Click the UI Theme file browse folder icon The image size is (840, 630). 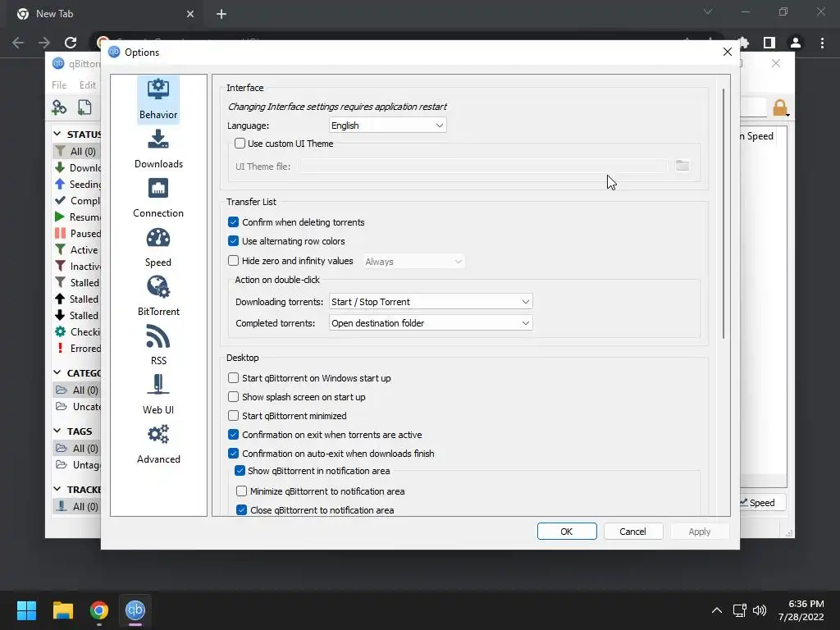tap(682, 166)
